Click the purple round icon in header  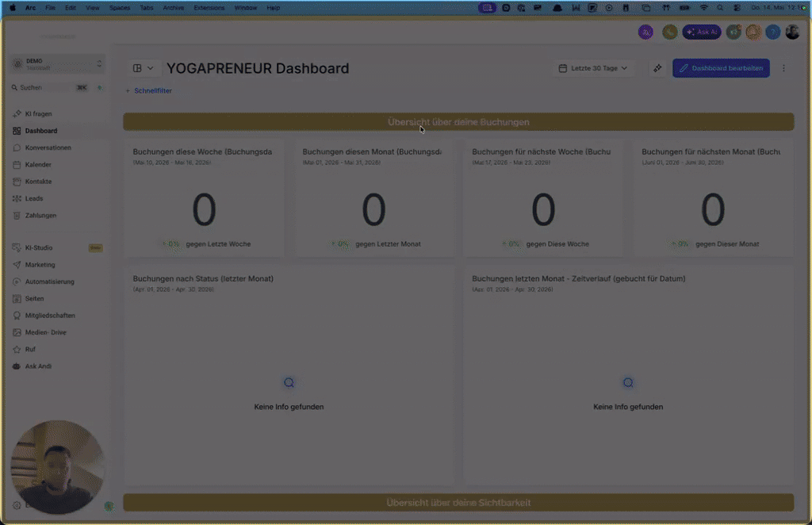click(645, 32)
